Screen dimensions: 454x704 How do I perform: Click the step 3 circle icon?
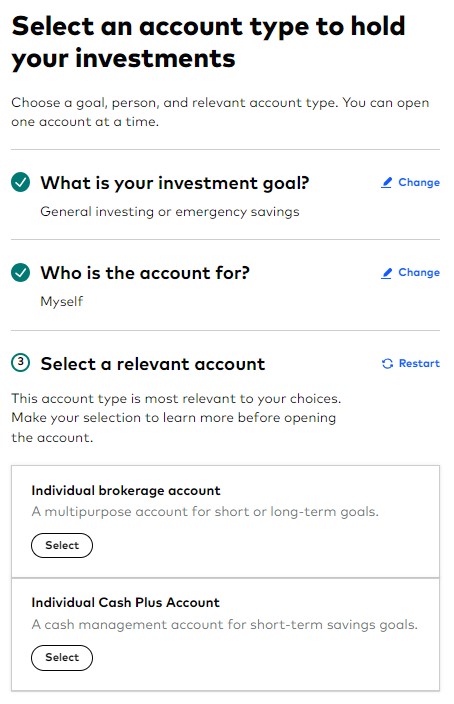point(20,363)
